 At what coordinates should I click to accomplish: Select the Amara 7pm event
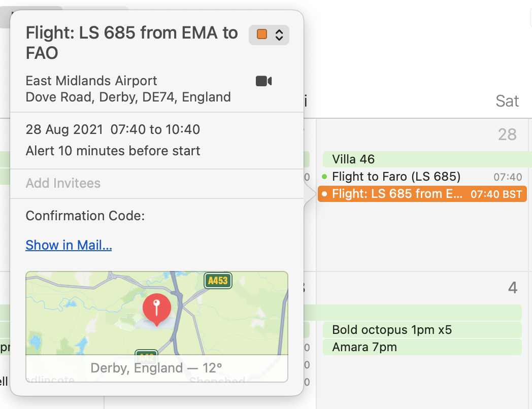click(x=422, y=347)
